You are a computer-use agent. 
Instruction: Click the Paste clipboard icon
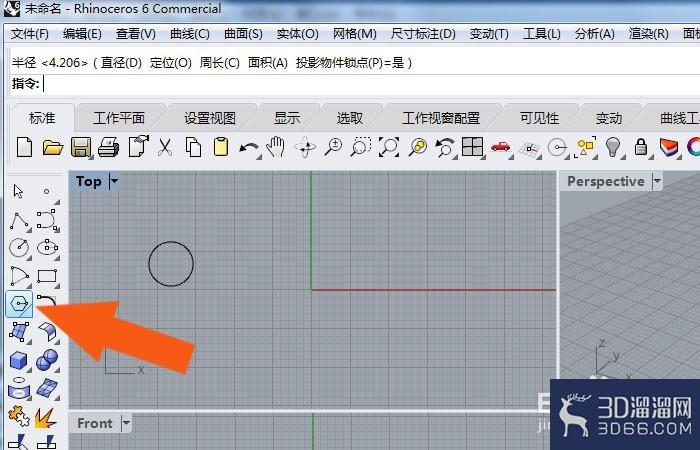[x=221, y=147]
